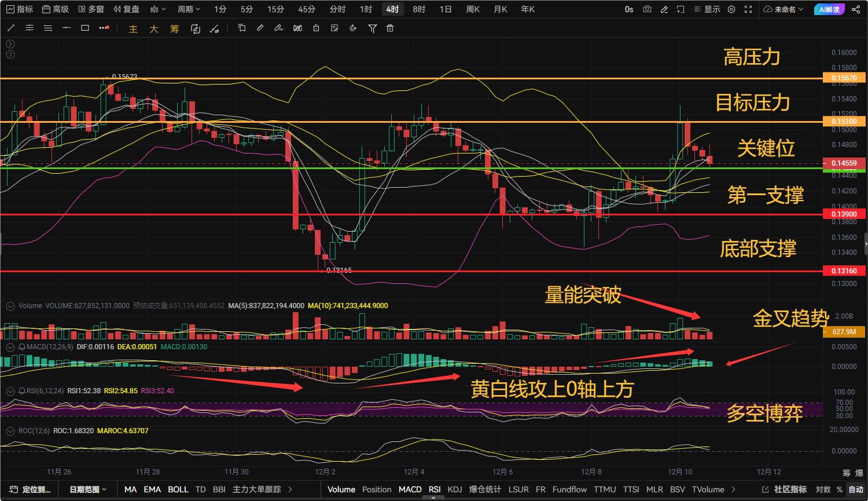
Task: Open the AI解读 analysis button
Action: [829, 9]
